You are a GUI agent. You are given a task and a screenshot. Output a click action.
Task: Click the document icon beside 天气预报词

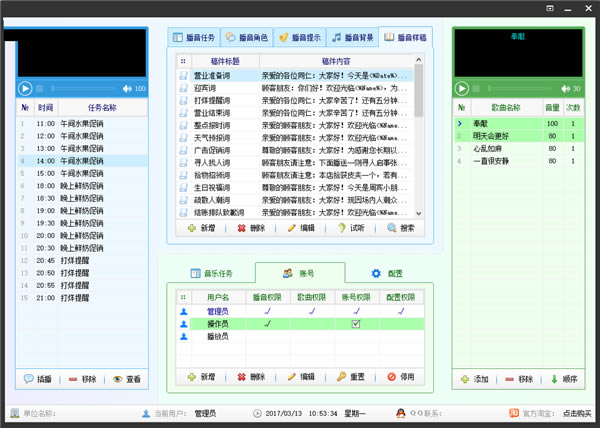(x=184, y=138)
